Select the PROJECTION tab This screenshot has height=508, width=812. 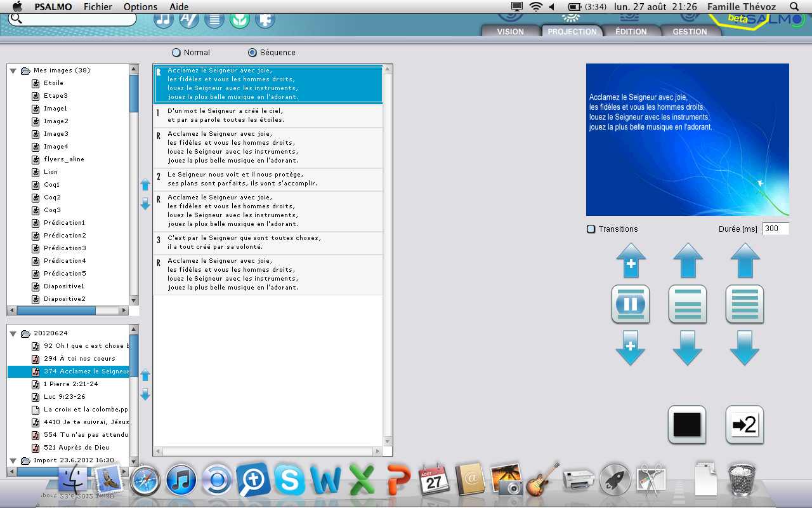coord(572,31)
